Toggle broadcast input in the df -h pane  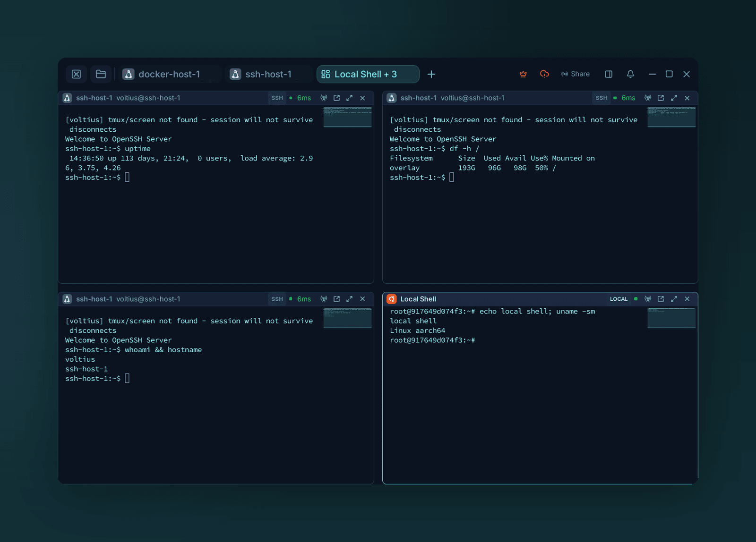coord(648,98)
